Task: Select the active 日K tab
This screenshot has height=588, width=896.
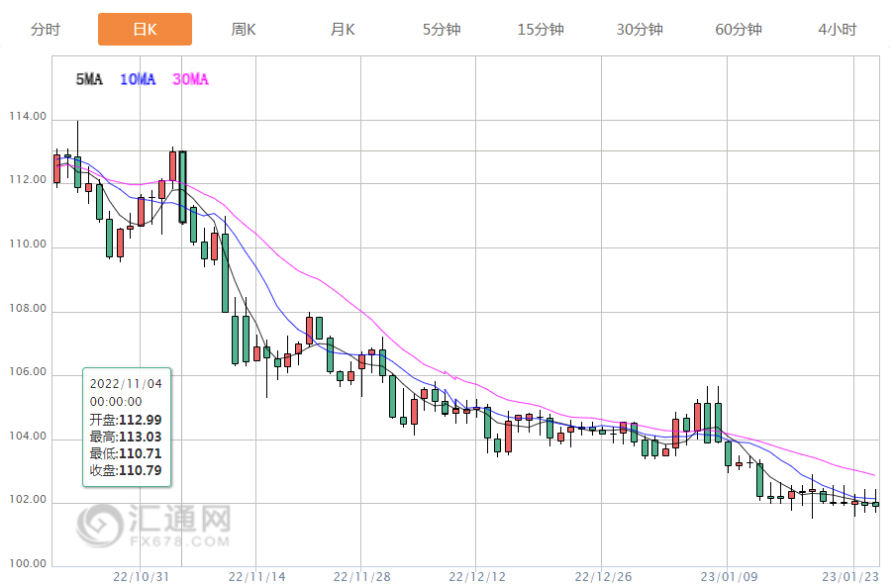Action: (x=145, y=30)
